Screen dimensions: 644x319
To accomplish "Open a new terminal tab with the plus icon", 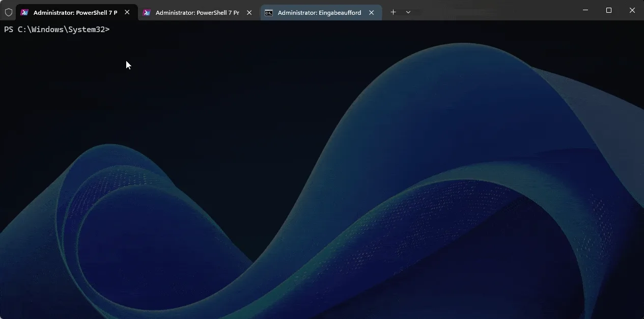I will click(x=393, y=12).
